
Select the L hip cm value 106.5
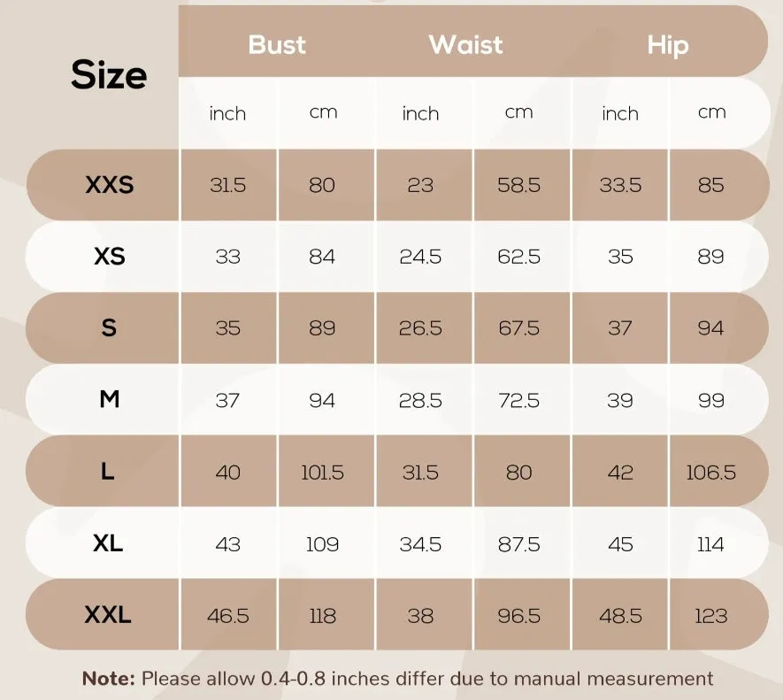coord(711,473)
